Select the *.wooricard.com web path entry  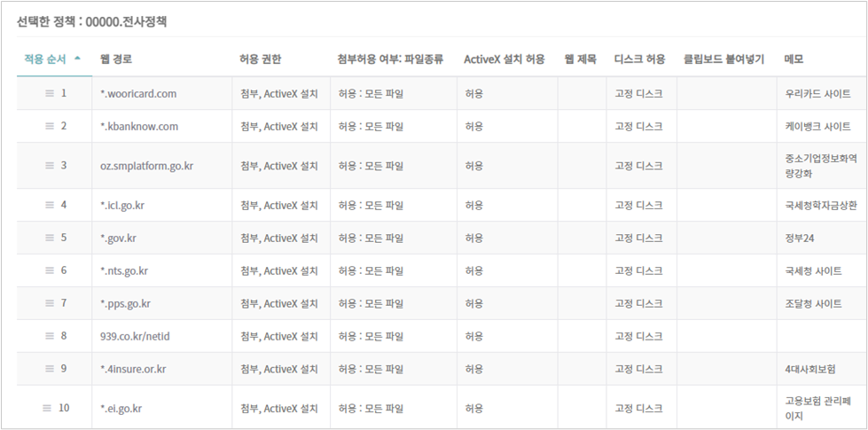click(x=139, y=93)
